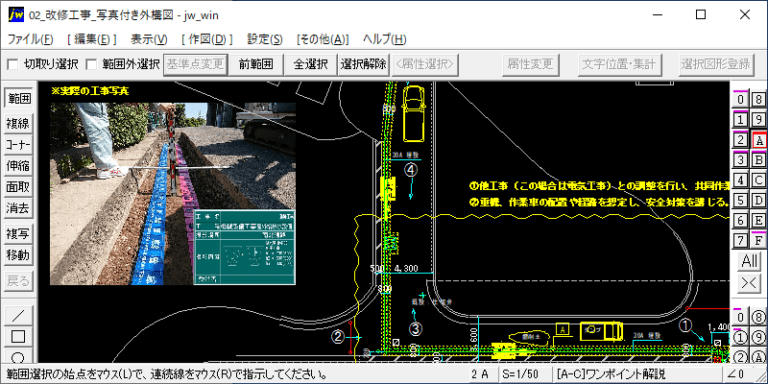The image size is (768, 384).
Task: Open the 表示(V) menu
Action: 149,40
